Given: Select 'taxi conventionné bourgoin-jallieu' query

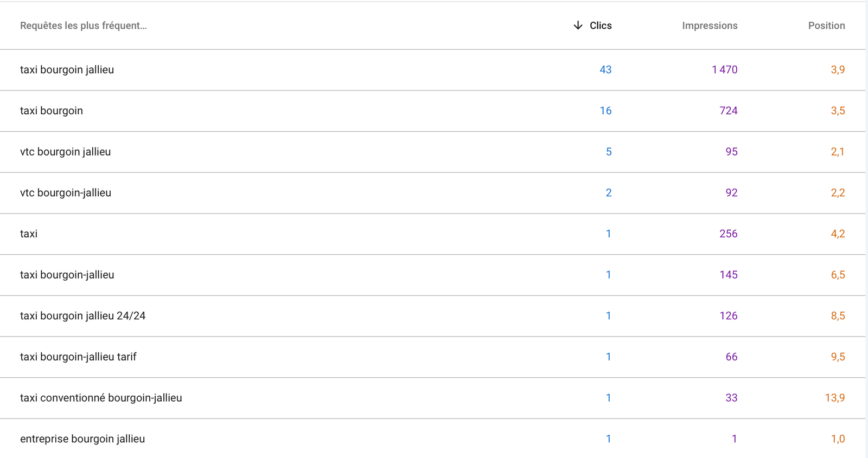Looking at the screenshot, I should [x=101, y=398].
